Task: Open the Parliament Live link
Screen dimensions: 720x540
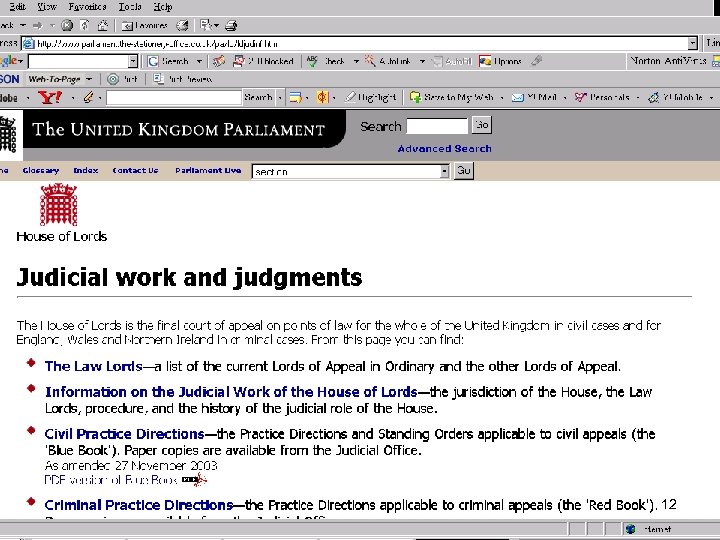Action: tap(208, 170)
